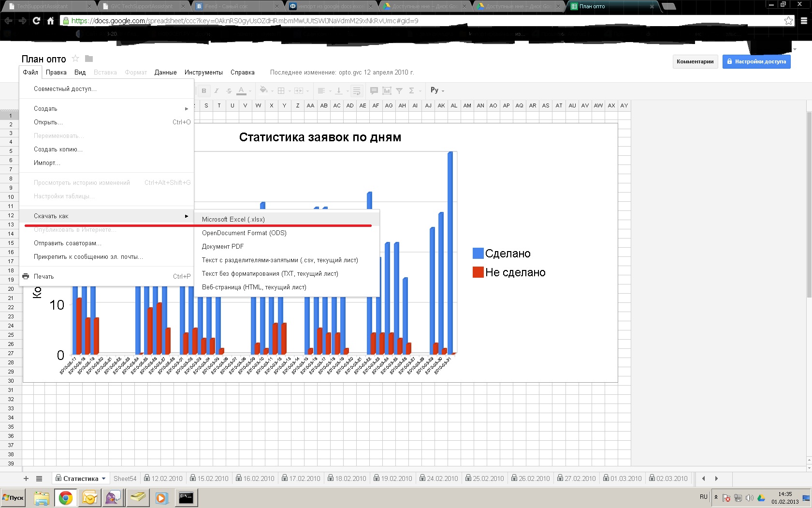Click the filter funnel icon

pyautogui.click(x=399, y=90)
